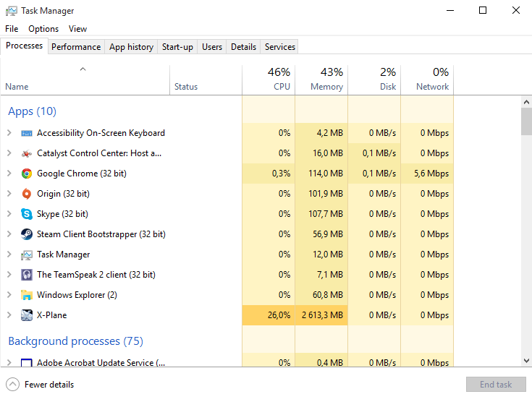Click Catalyst Control Center's 0,1 MB/s disk value
Image resolution: width=532 pixels, height=402 pixels.
[379, 153]
